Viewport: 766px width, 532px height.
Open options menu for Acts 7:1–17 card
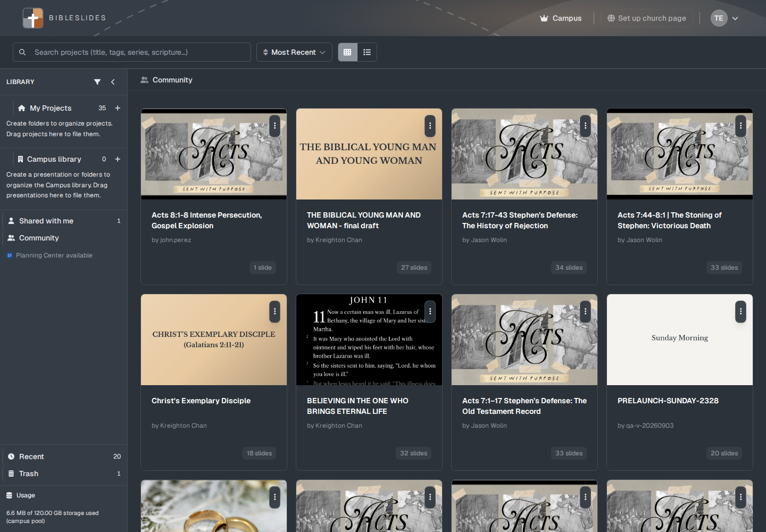(585, 312)
